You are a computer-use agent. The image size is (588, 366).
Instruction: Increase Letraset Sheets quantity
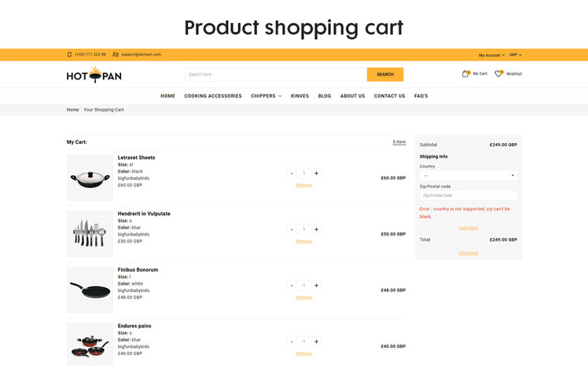317,173
